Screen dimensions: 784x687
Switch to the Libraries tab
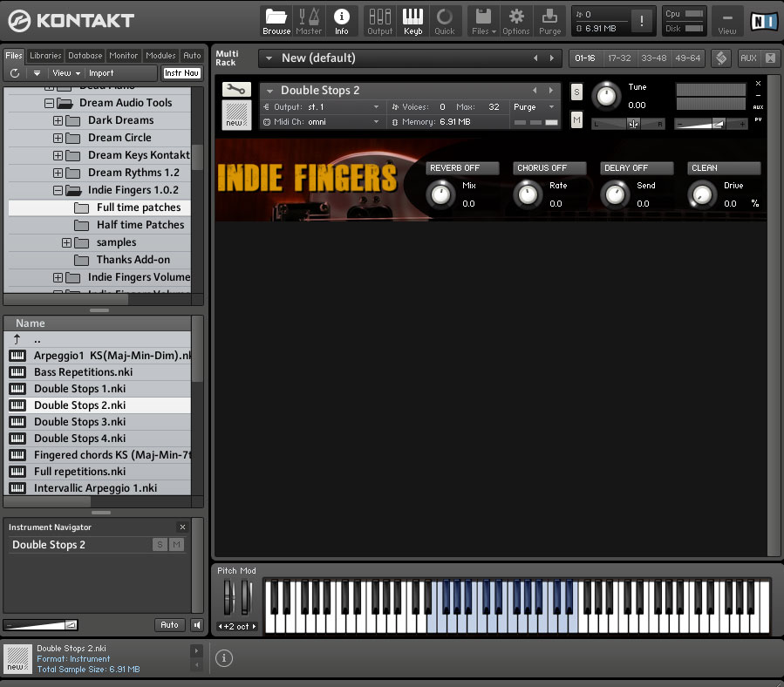[45, 56]
